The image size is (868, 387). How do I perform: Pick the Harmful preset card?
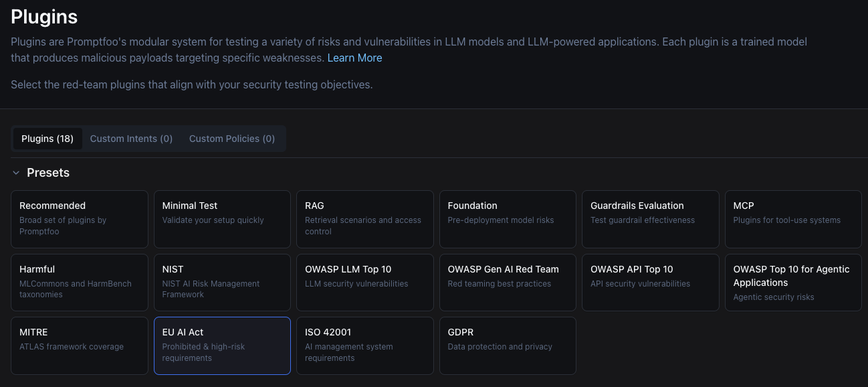80,282
